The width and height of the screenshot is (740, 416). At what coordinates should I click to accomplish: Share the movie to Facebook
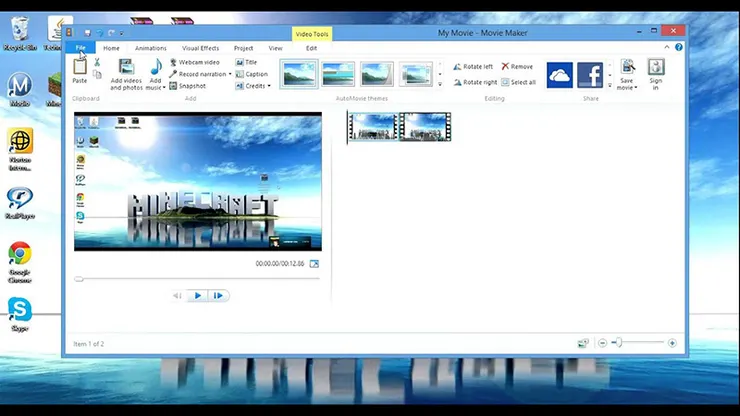coord(590,75)
